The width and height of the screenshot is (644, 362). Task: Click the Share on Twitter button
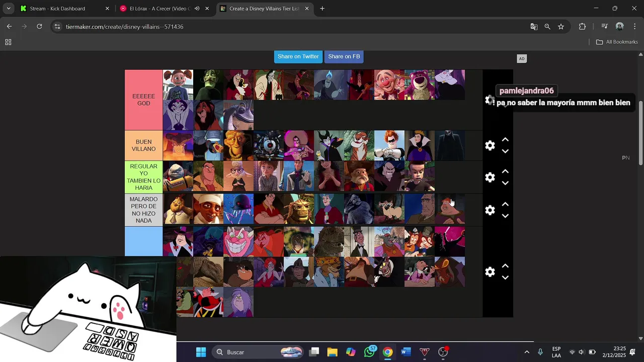click(x=298, y=56)
